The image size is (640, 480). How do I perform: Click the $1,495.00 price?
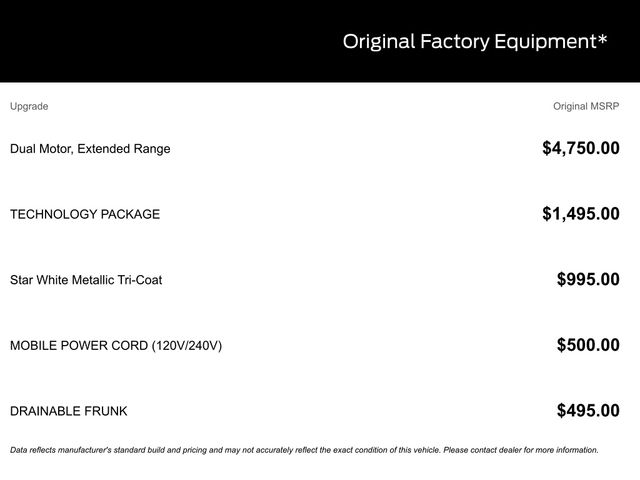coord(580,214)
